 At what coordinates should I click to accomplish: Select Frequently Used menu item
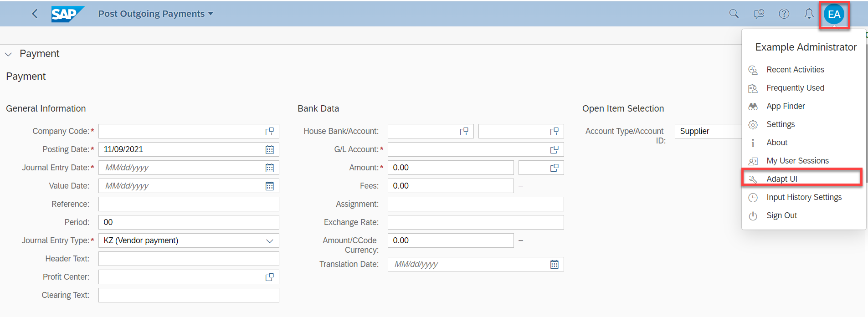[x=804, y=88]
